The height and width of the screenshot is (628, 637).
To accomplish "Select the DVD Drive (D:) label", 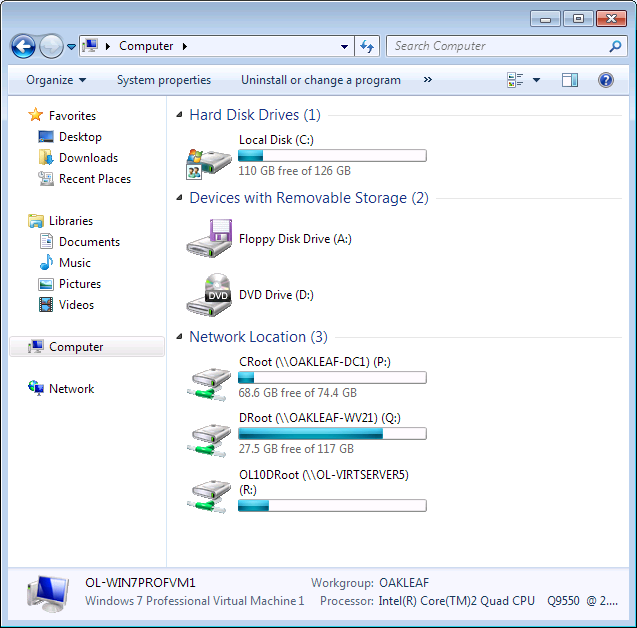I will click(276, 295).
